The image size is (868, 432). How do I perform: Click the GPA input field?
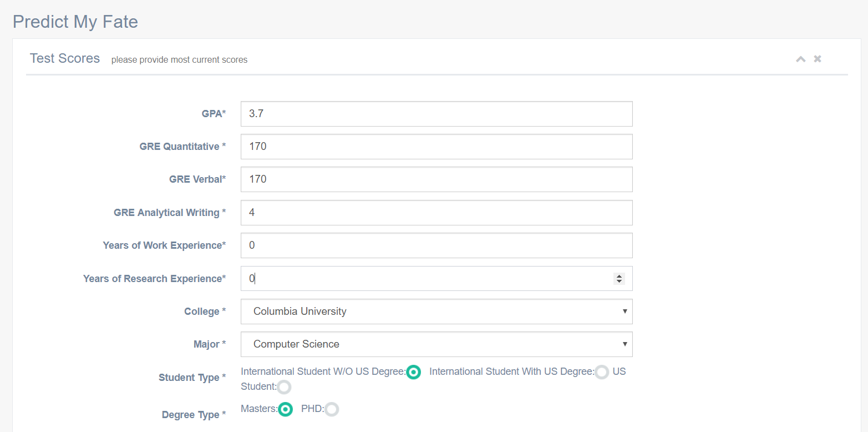click(436, 114)
